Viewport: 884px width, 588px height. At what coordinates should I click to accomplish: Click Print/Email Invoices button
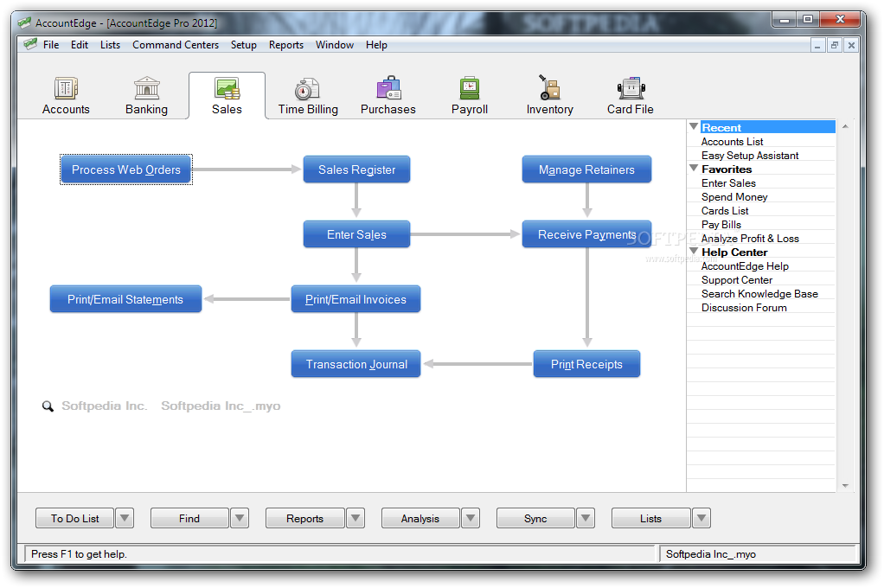point(356,299)
